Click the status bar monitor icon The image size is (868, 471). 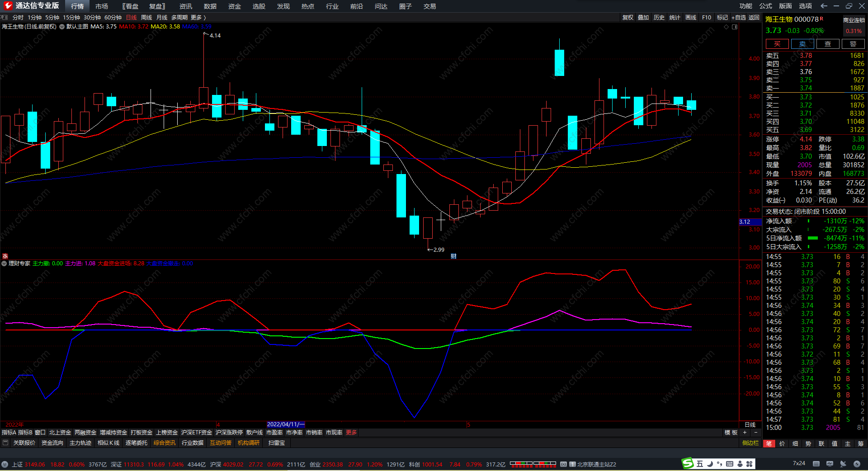click(x=830, y=464)
